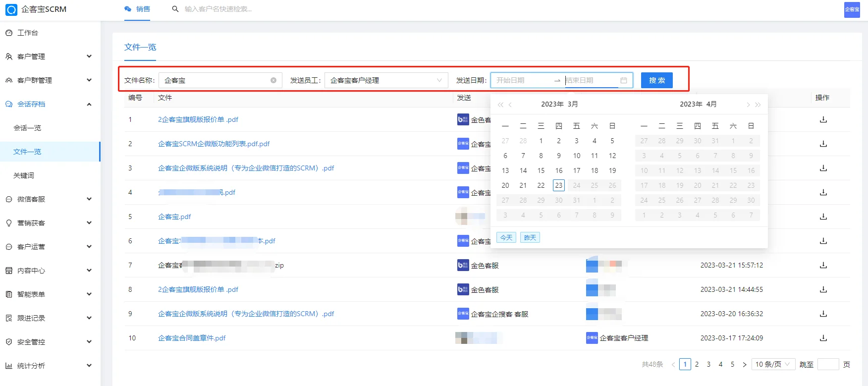Click the 结束日期 end date field
This screenshot has height=386, width=868.
pyautogui.click(x=591, y=80)
